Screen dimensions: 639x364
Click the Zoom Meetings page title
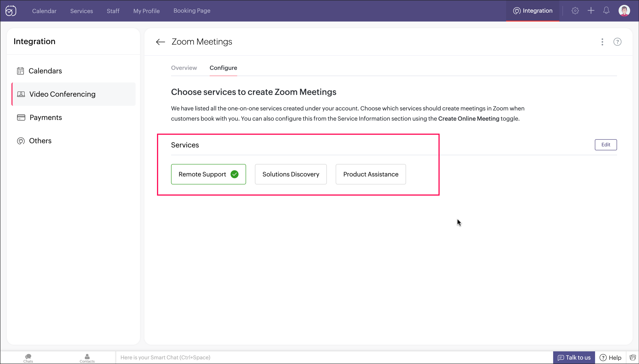pos(202,42)
